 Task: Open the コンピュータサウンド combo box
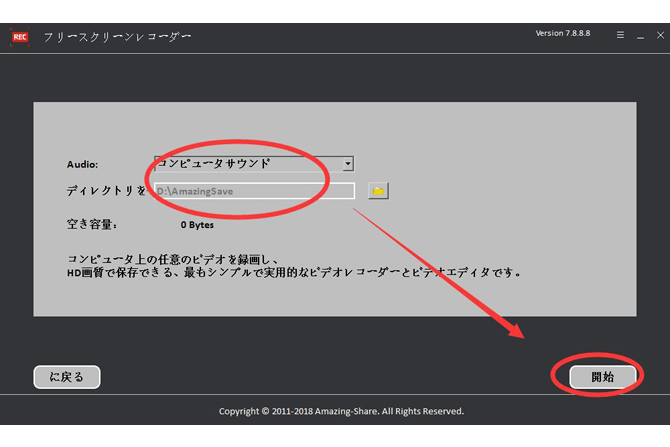(254, 164)
